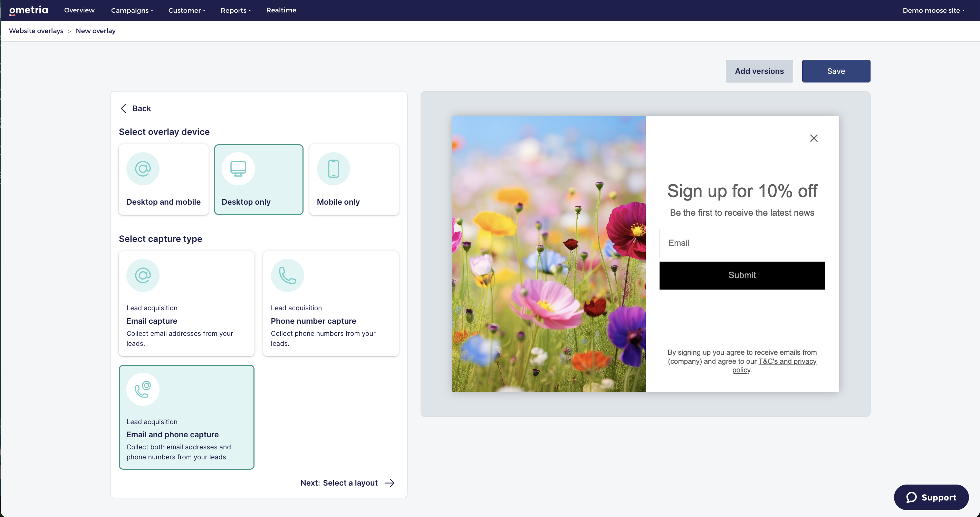Open the Demo moose site account dropdown
Screen dimensions: 980x517
coord(933,10)
